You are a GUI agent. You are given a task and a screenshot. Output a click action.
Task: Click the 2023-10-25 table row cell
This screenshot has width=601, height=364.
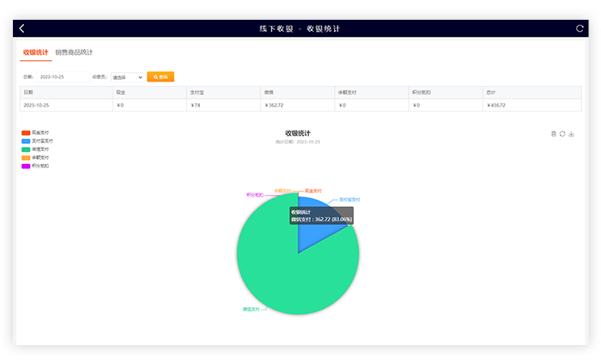pyautogui.click(x=34, y=105)
